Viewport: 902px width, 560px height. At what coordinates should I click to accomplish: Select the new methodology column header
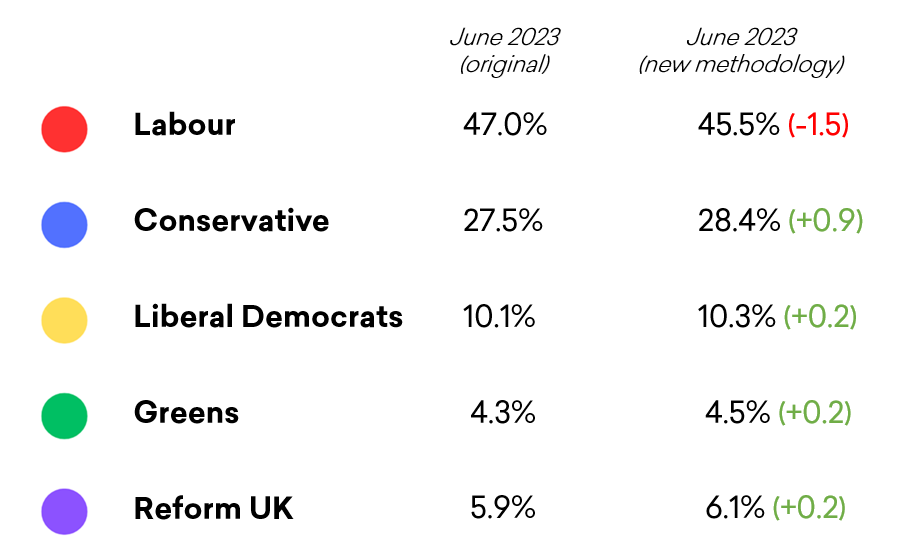741,51
